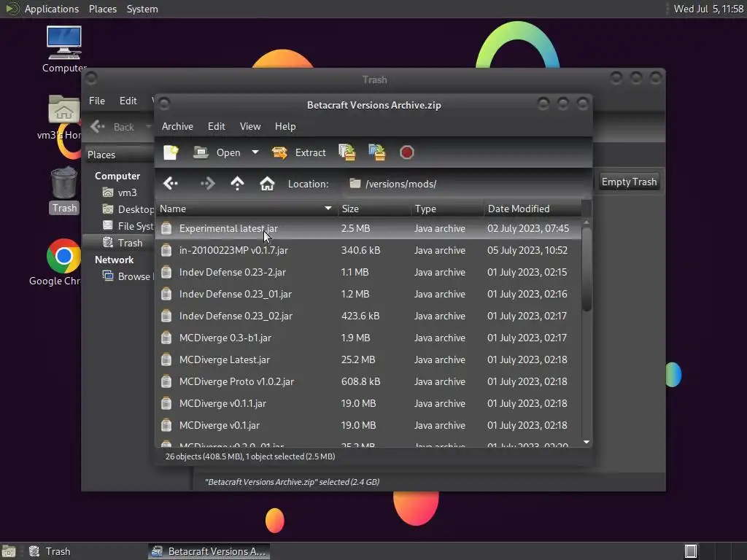Open the Help menu

point(285,126)
